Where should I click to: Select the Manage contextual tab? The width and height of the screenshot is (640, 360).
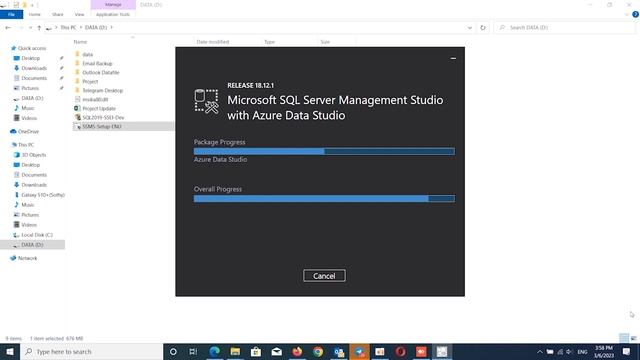113,4
